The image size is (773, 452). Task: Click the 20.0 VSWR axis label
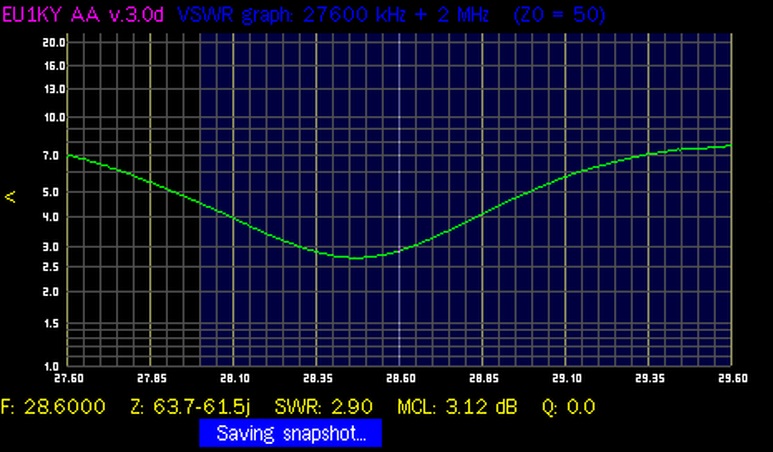54,42
